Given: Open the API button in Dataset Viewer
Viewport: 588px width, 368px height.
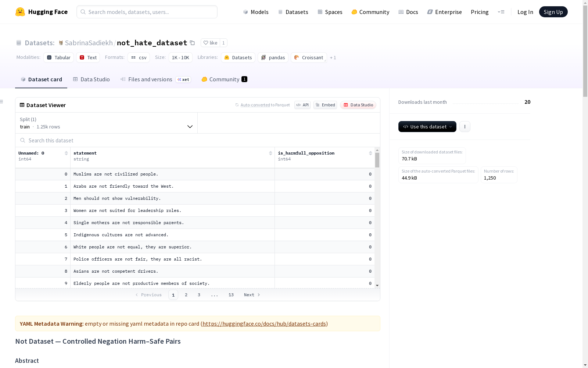Looking at the screenshot, I should (302, 105).
